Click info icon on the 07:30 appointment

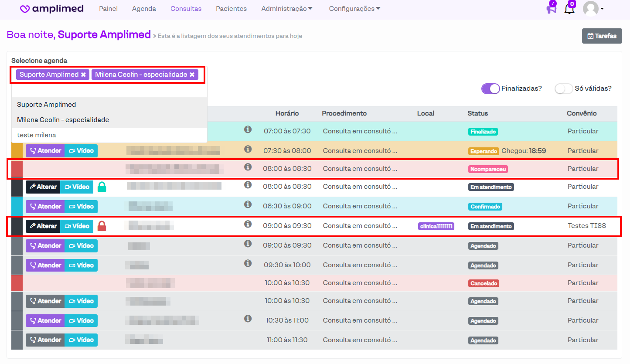(248, 149)
